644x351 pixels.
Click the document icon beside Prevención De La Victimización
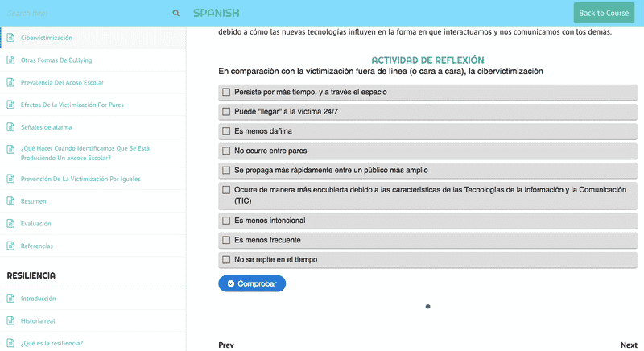10,179
